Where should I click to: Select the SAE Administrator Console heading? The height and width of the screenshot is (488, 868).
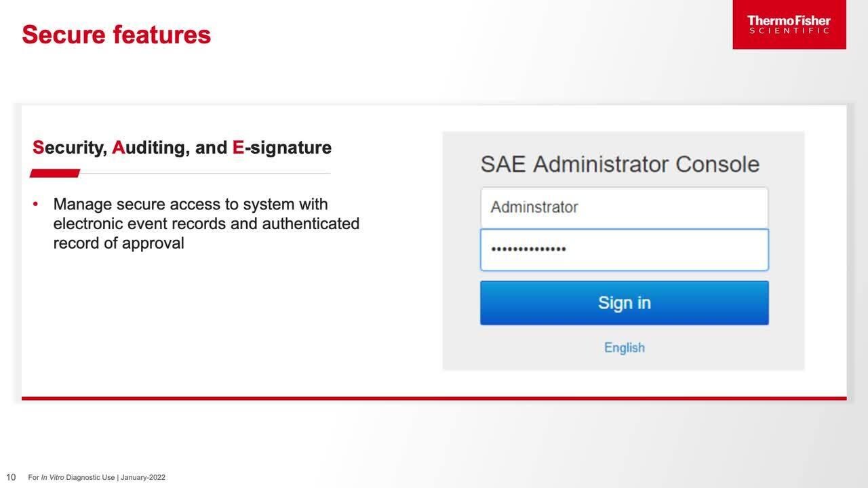click(619, 164)
